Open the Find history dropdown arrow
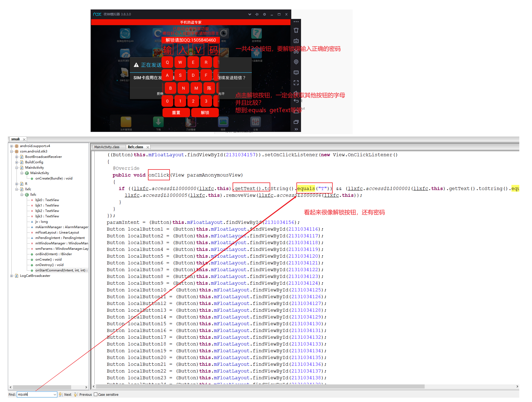This screenshot has height=402, width=532. click(x=55, y=394)
